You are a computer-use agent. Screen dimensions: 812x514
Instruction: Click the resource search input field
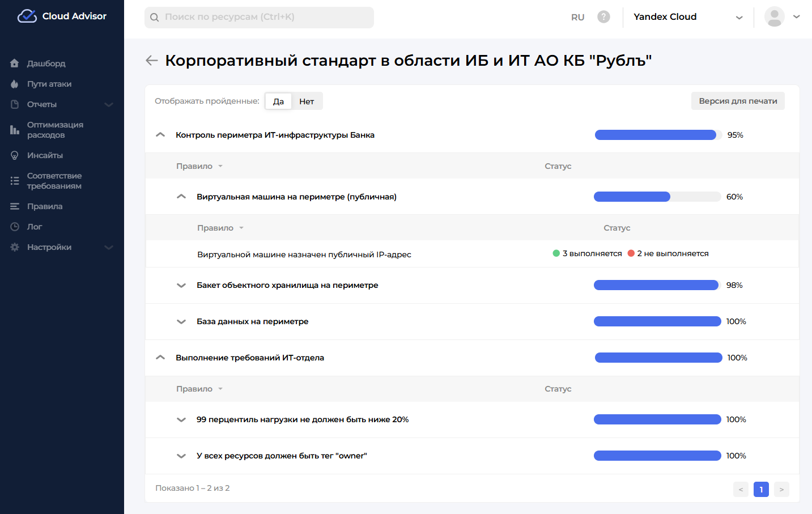click(259, 17)
